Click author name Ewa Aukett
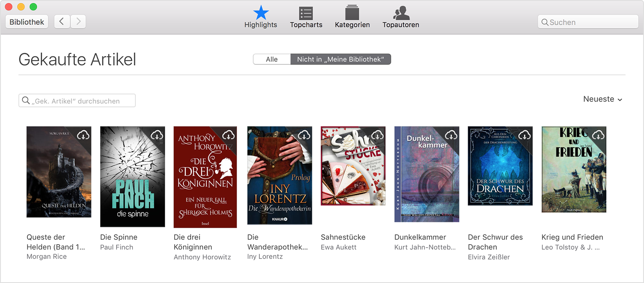This screenshot has height=283, width=644. click(x=339, y=247)
